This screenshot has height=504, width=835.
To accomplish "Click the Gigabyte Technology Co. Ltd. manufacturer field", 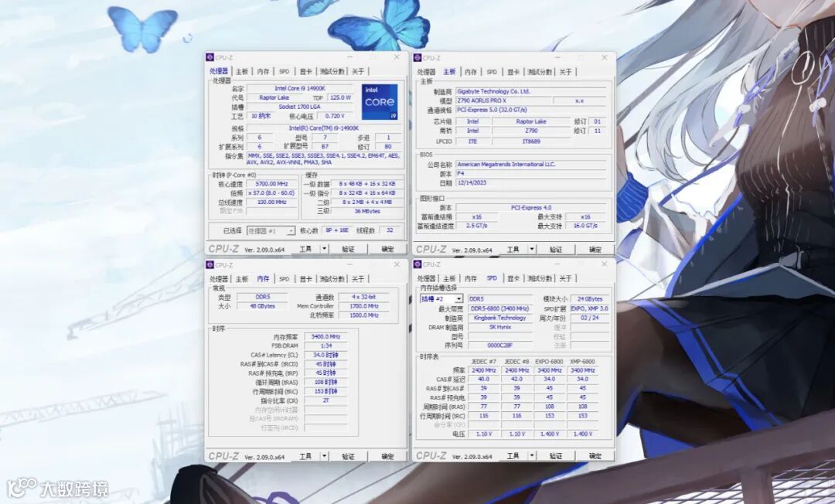I will coord(531,91).
